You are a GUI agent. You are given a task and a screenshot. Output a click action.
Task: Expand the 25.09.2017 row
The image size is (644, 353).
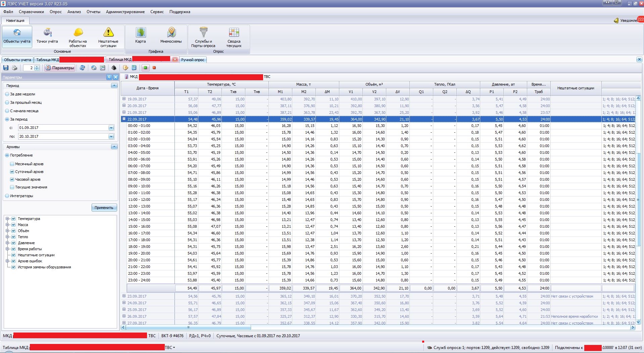pyautogui.click(x=124, y=309)
